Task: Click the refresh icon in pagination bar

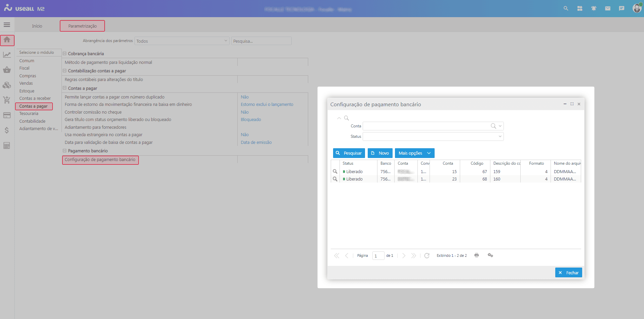Action: [x=427, y=256]
